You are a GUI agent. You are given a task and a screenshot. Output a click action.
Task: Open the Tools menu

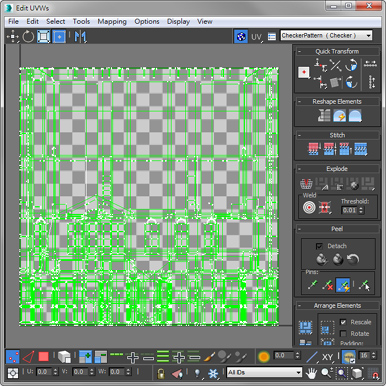pos(81,22)
